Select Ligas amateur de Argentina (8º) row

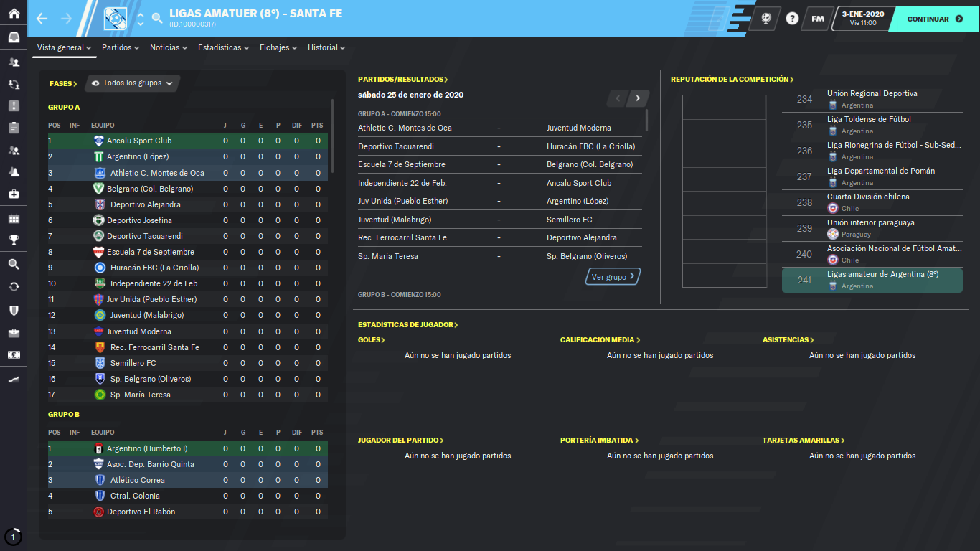click(872, 280)
